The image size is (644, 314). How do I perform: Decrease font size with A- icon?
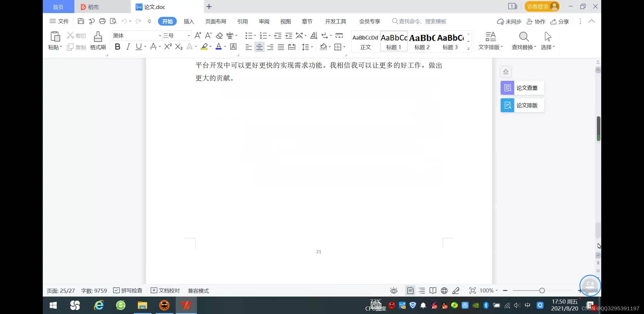pos(208,35)
